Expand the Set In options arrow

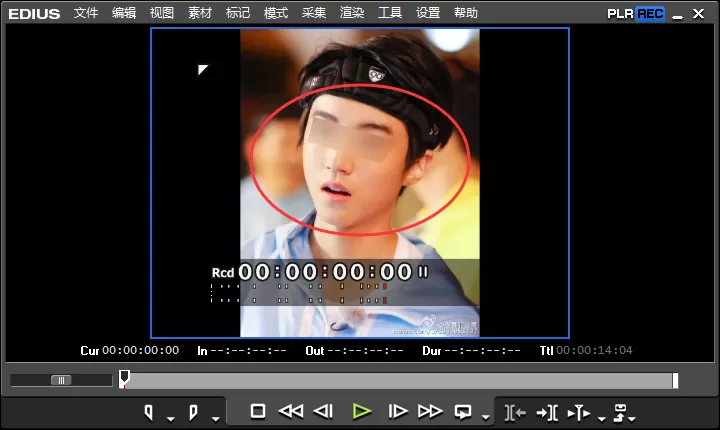(171, 419)
